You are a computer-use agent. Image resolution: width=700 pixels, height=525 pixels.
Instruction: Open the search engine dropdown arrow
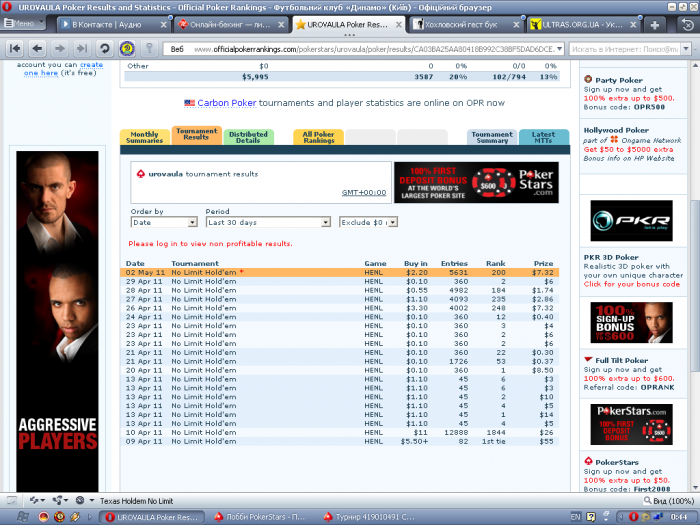[x=686, y=49]
